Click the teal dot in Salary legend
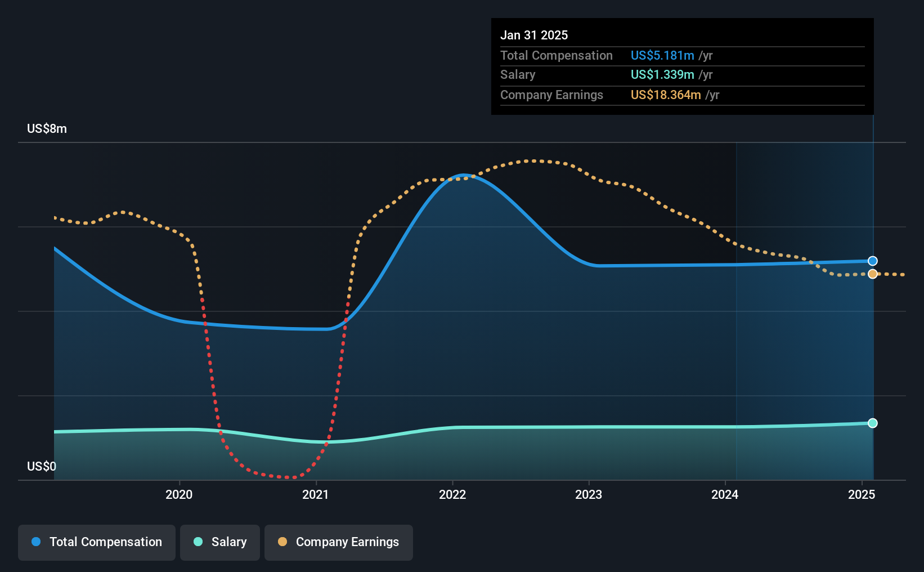924x572 pixels. [198, 542]
